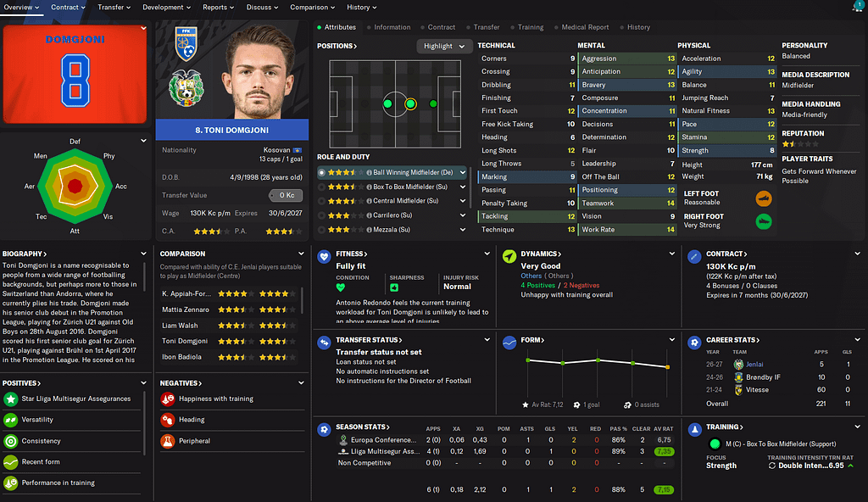Click the 0 Kc transfer value button
Viewport: 868px width, 502px height.
(286, 195)
